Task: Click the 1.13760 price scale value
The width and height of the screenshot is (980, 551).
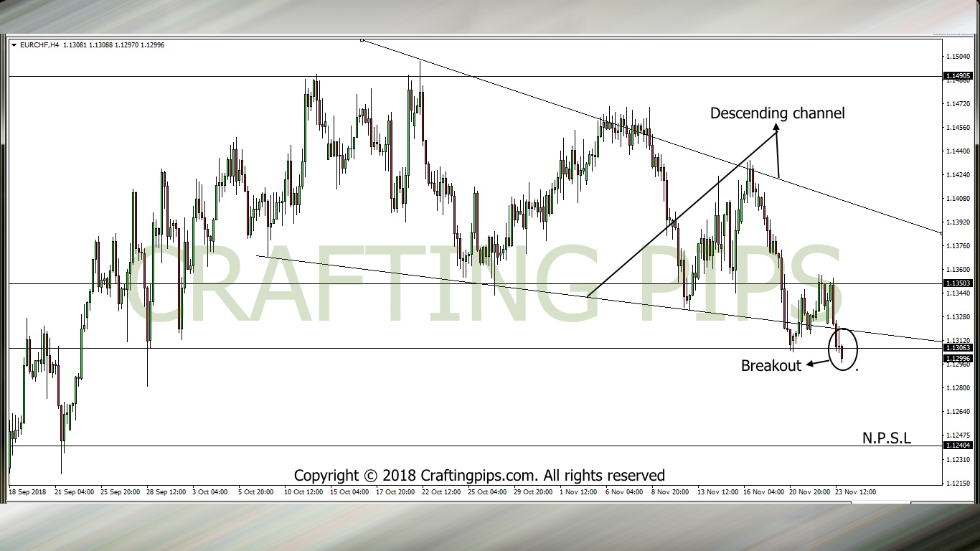Action: [x=958, y=246]
